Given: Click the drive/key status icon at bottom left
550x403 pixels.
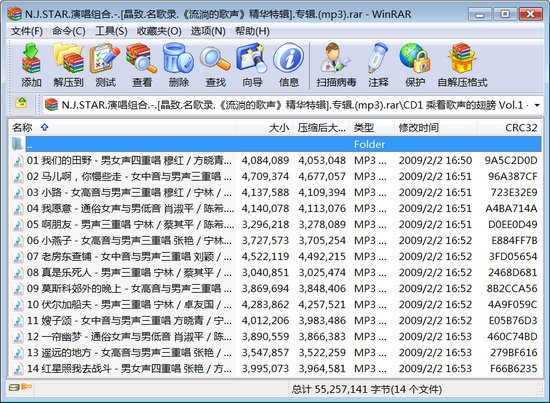Looking at the screenshot, I should coord(20,387).
